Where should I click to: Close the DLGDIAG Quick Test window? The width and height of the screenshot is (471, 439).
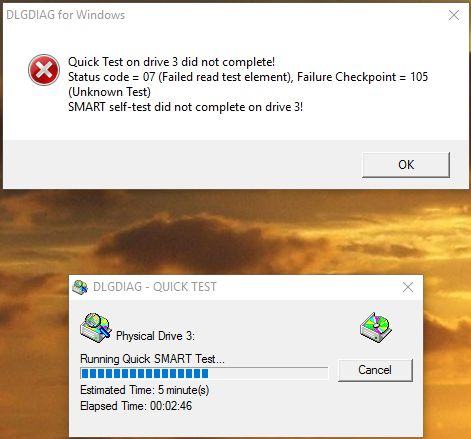coord(408,287)
